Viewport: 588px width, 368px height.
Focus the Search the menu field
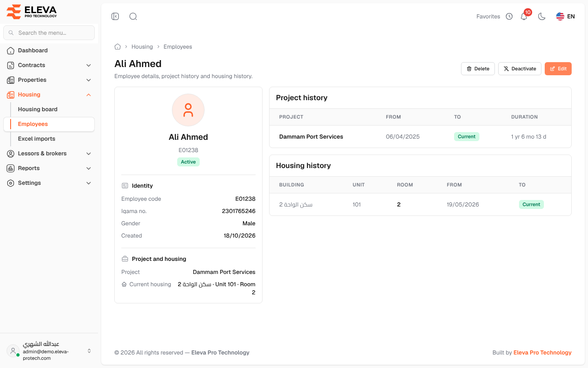[49, 33]
